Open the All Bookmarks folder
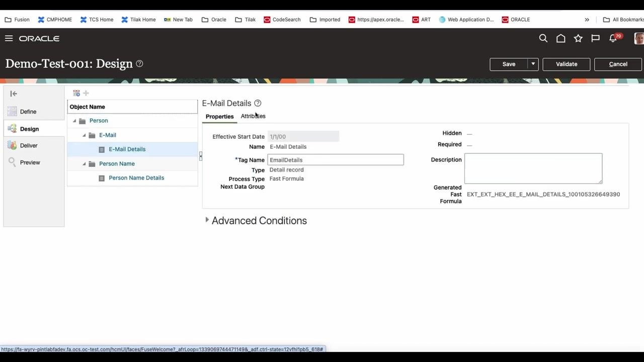644x362 pixels. pyautogui.click(x=623, y=20)
